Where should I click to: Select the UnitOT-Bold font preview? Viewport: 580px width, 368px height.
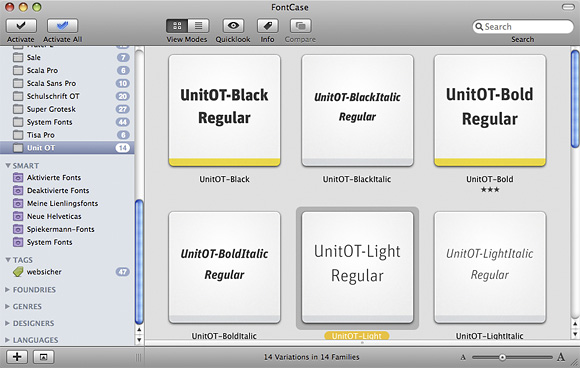[490, 111]
